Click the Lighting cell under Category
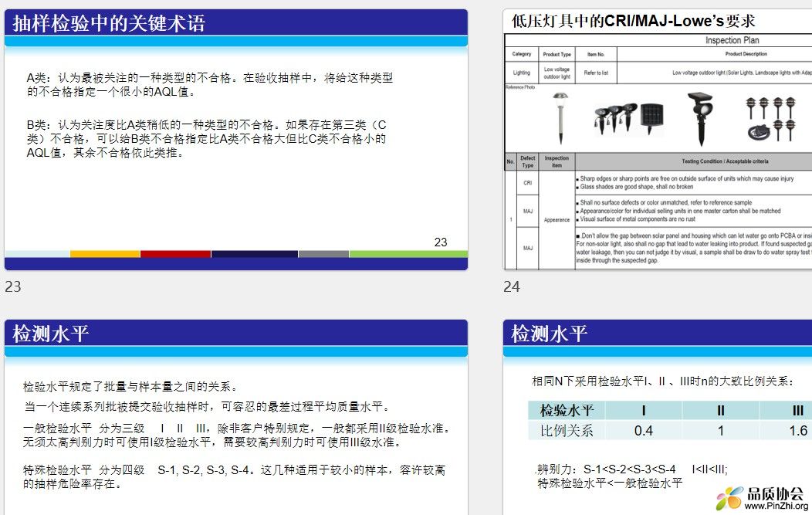This screenshot has width=812, height=515. click(x=522, y=73)
